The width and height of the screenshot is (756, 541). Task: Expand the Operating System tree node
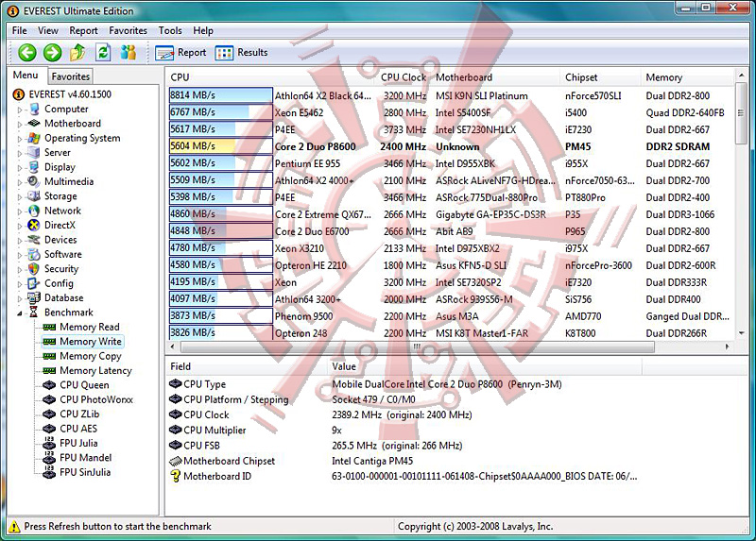[x=20, y=139]
